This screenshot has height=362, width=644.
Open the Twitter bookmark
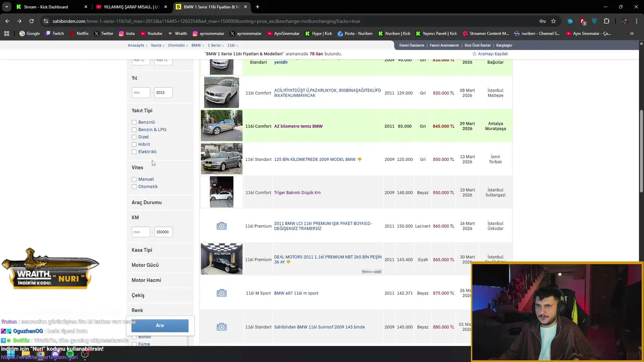[103, 34]
